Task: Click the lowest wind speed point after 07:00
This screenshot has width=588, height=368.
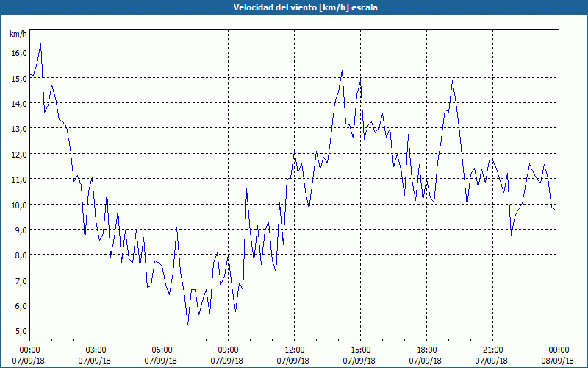Action: 187,325
